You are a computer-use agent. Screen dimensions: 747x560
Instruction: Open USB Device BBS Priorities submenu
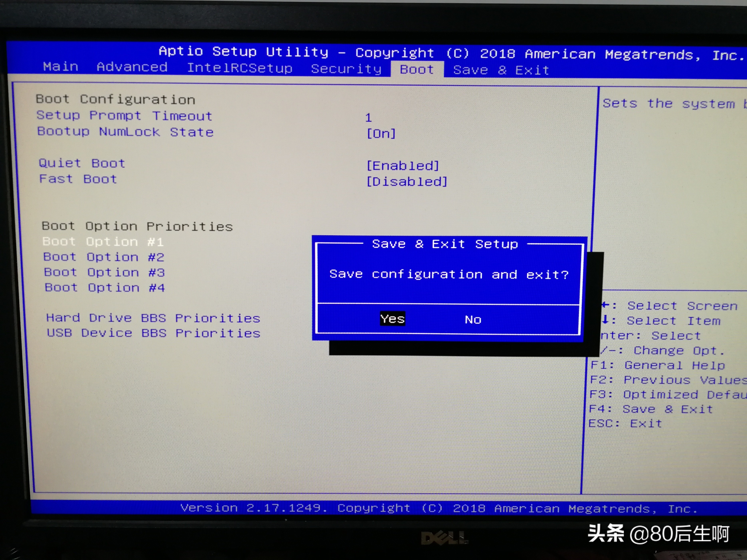tap(154, 333)
